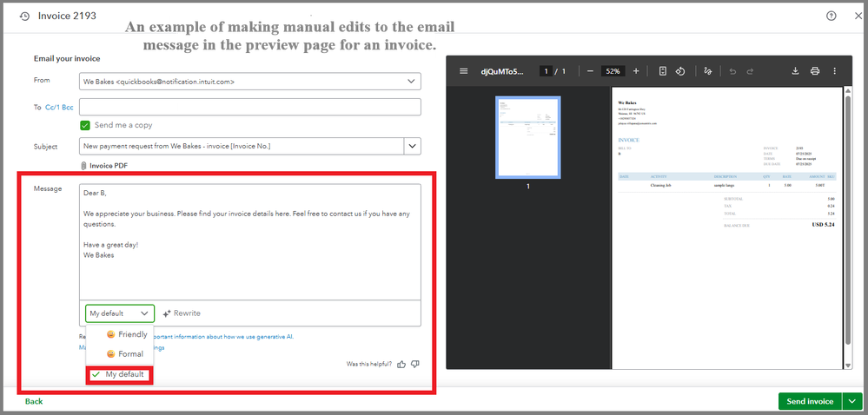Open PDF viewer more options menu

[x=835, y=71]
